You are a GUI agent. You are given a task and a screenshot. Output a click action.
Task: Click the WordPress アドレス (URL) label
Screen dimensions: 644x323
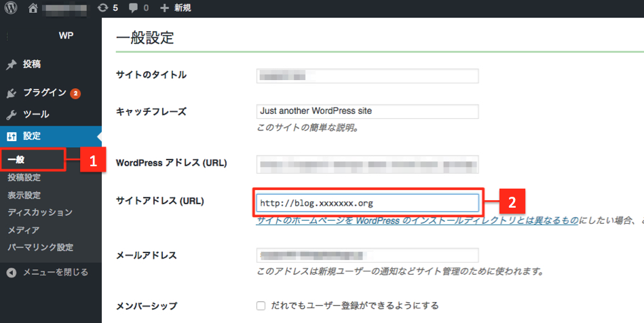click(171, 163)
